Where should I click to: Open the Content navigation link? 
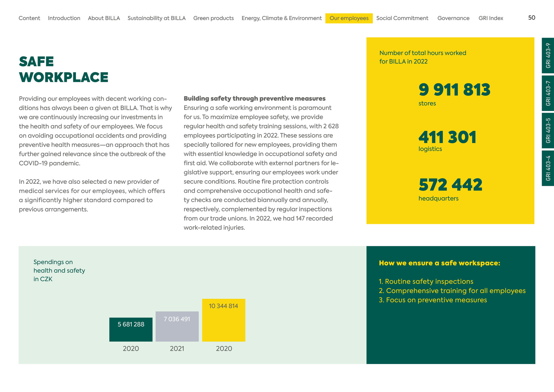click(x=29, y=18)
